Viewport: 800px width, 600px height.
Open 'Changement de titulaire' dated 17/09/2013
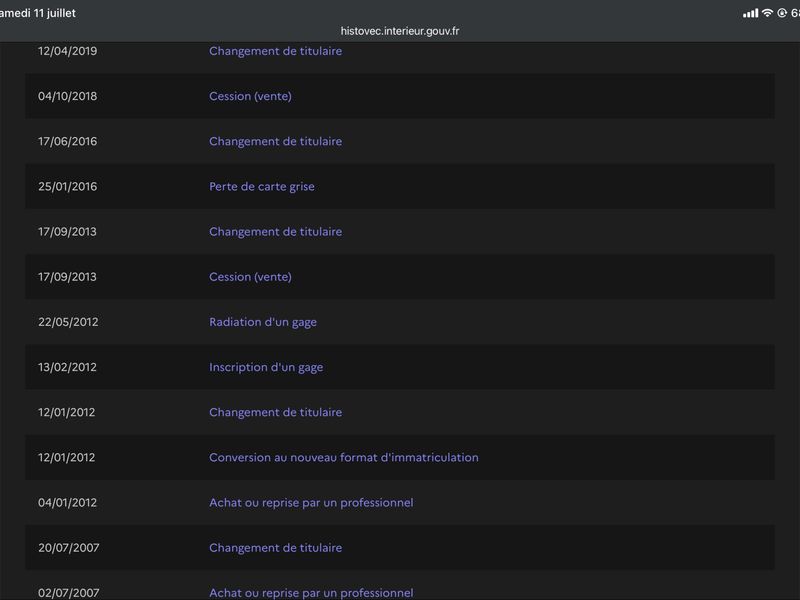tap(276, 232)
